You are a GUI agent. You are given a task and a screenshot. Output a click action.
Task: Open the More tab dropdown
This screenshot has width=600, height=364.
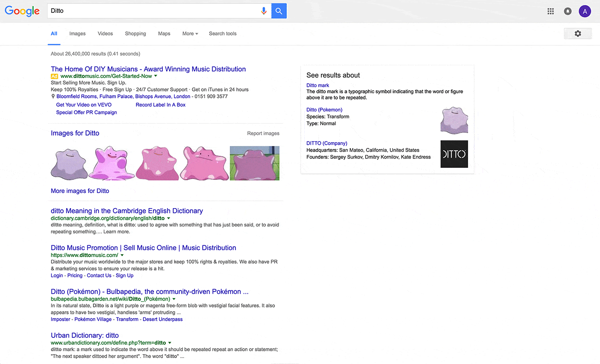189,33
